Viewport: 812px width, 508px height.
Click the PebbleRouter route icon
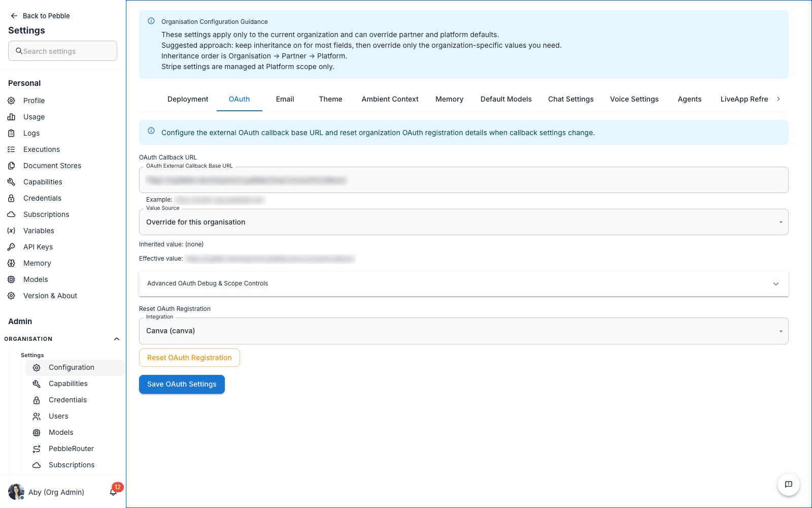[37, 449]
